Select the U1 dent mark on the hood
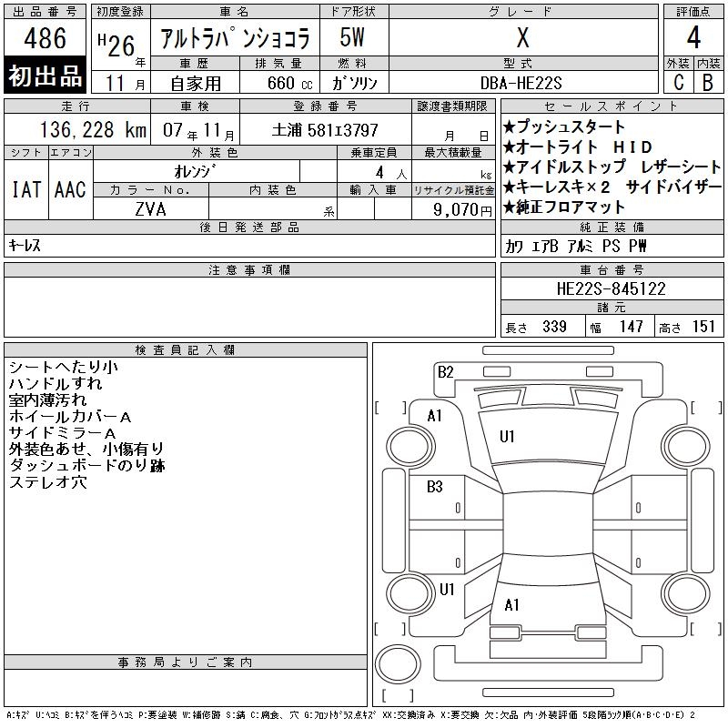The image size is (728, 728). coord(507,437)
